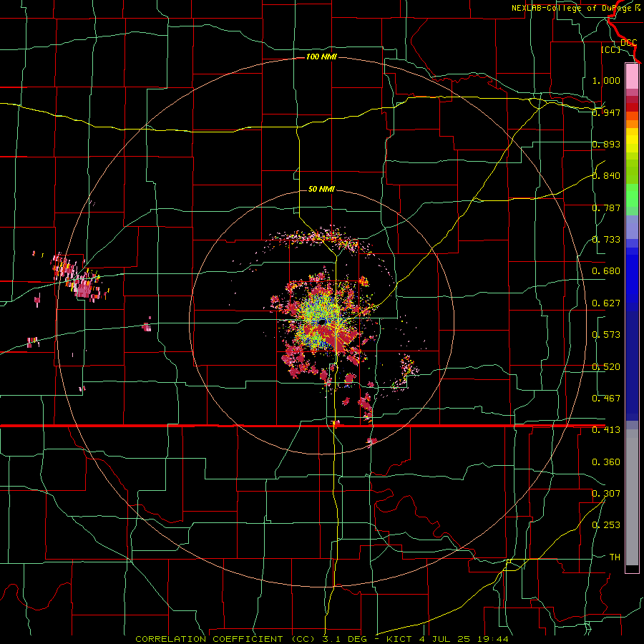Click the 3.1 DEG elevation text in caption
The width and height of the screenshot is (644, 644).
click(345, 639)
